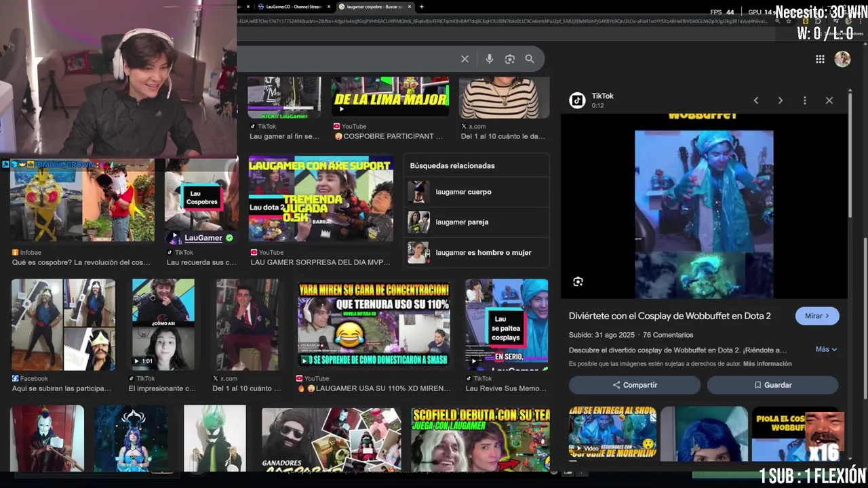Viewport: 868px width, 488px height.
Task: Open the green masked cosplay thumbnail
Action: 215,439
